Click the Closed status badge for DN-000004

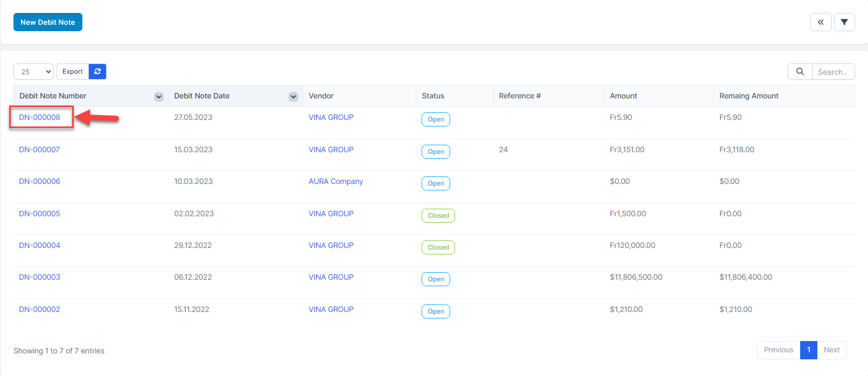coord(438,247)
